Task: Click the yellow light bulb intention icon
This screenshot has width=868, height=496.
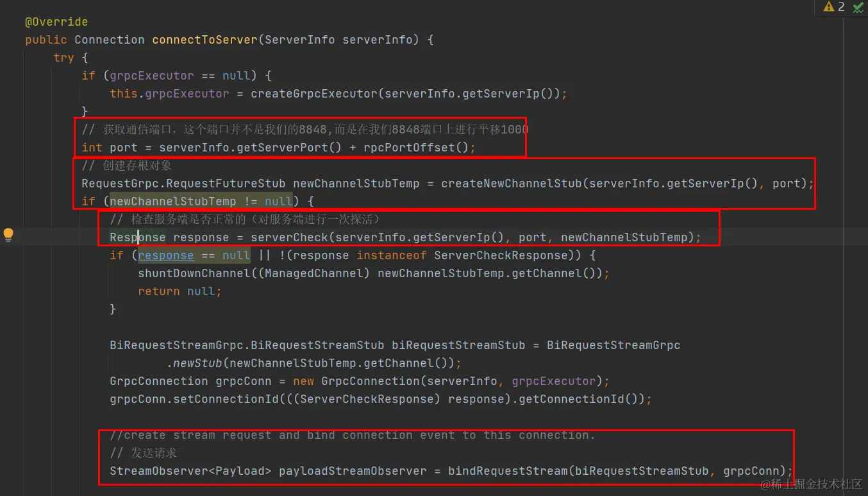Action: 8,235
